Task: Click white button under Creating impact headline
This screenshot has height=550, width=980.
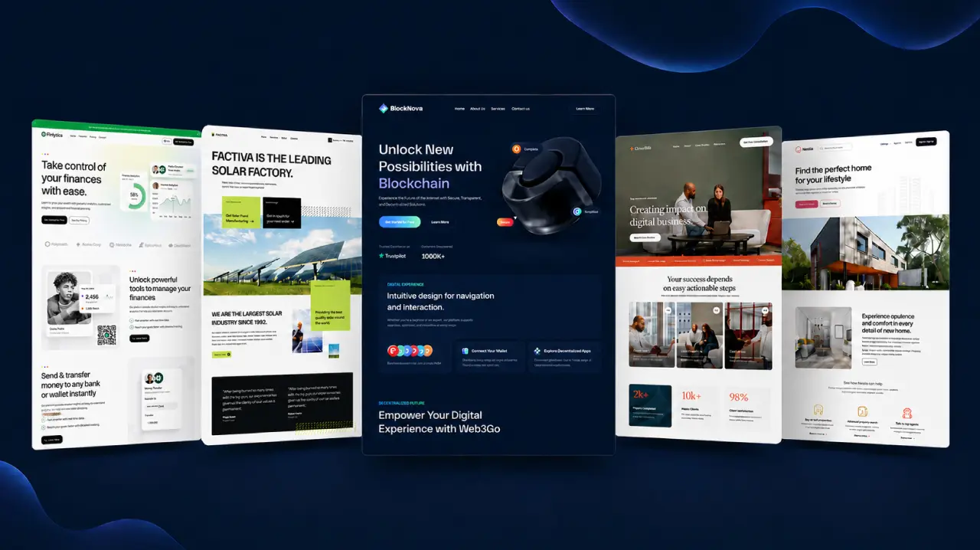Action: (645, 238)
